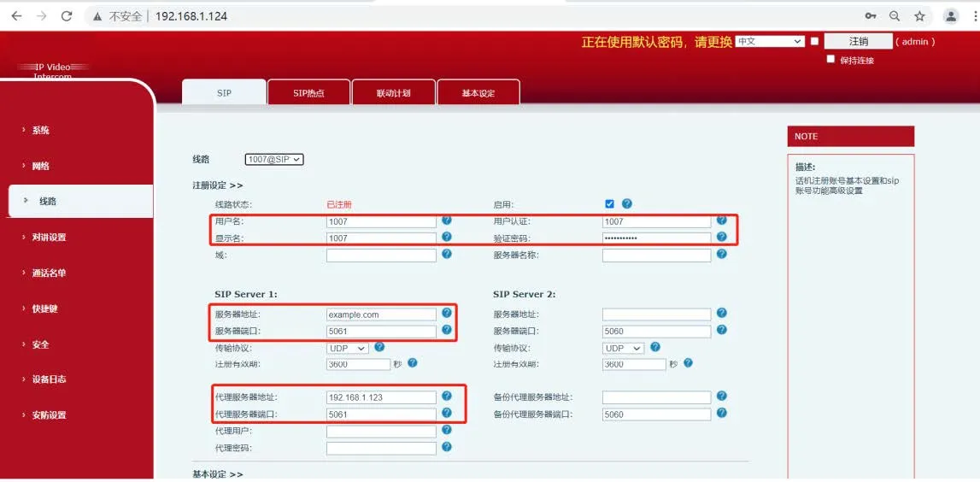980x482 pixels.
Task: Enable the 保持连接 checkbox
Action: pyautogui.click(x=830, y=60)
